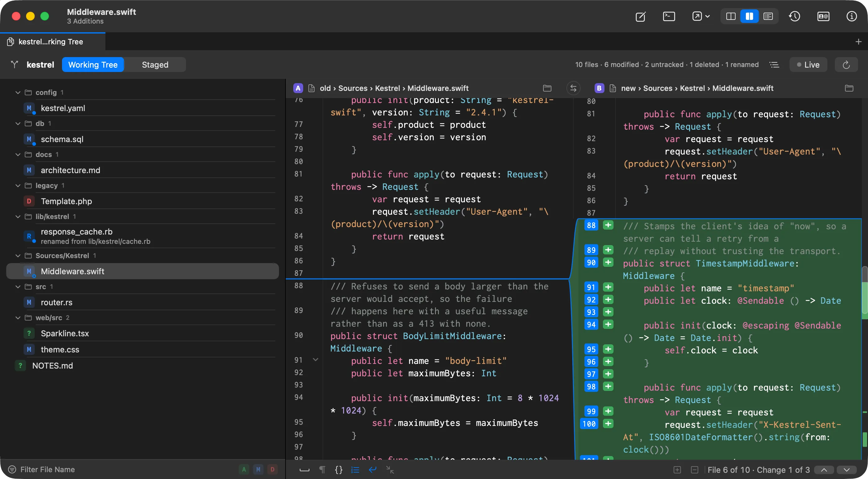Collapse the config folder
The width and height of the screenshot is (868, 479).
(x=18, y=92)
